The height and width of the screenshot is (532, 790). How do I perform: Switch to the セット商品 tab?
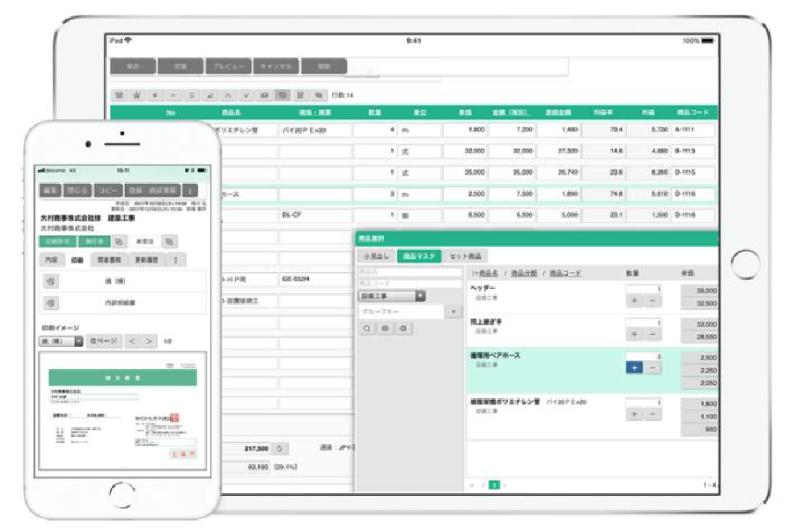[x=467, y=255]
